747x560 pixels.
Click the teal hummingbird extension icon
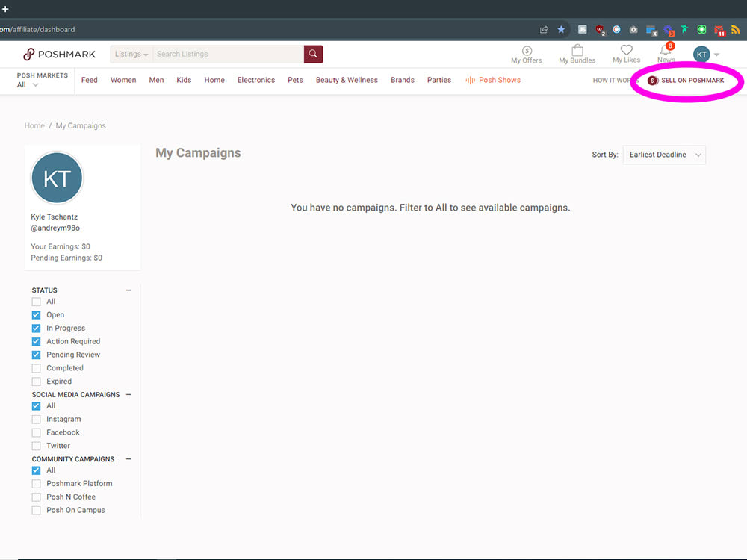tap(685, 30)
